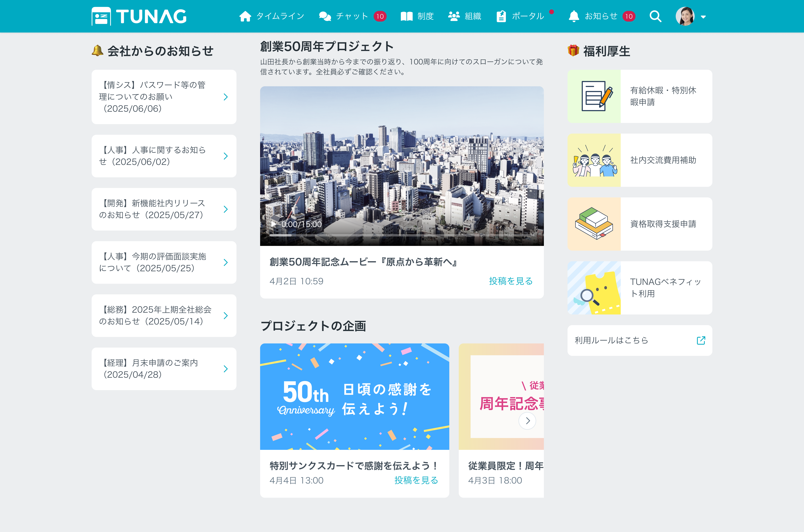Image resolution: width=804 pixels, height=532 pixels.
Task: Click the open book 制度 icon
Action: tap(406, 16)
